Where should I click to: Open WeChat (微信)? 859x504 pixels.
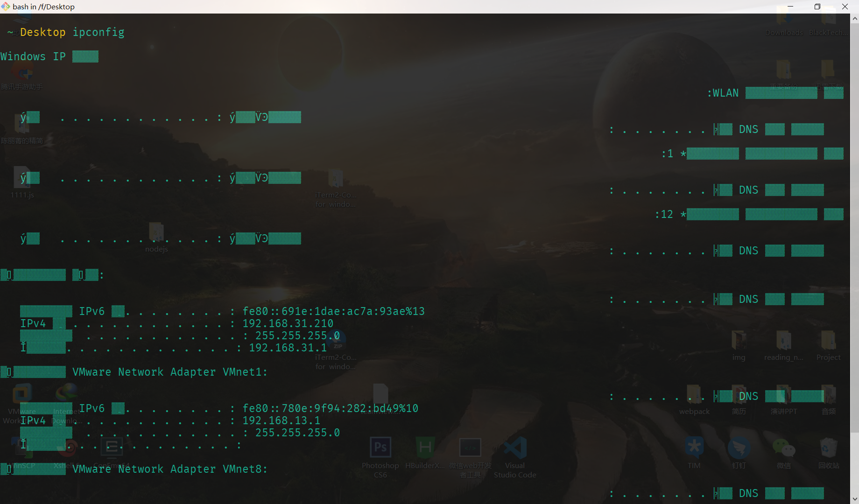click(784, 448)
